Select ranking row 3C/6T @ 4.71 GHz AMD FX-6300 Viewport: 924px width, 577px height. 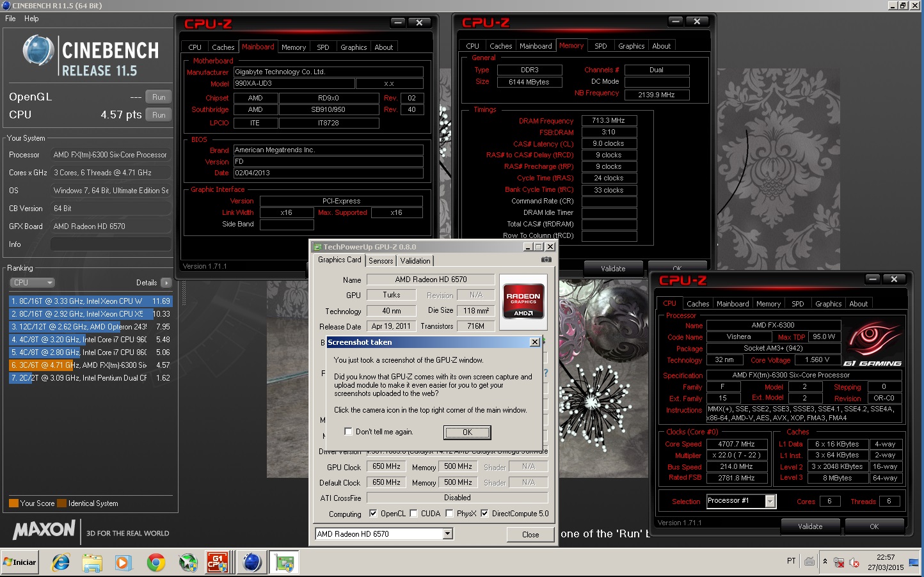90,365
